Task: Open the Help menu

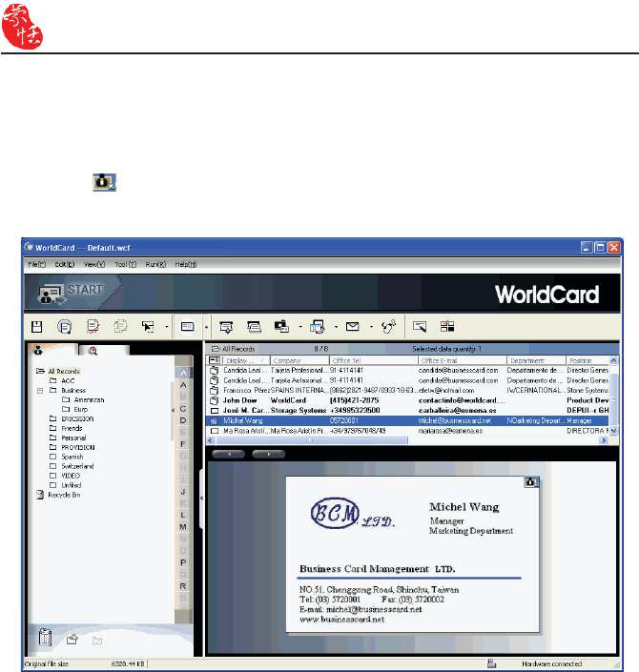Action: [x=186, y=264]
